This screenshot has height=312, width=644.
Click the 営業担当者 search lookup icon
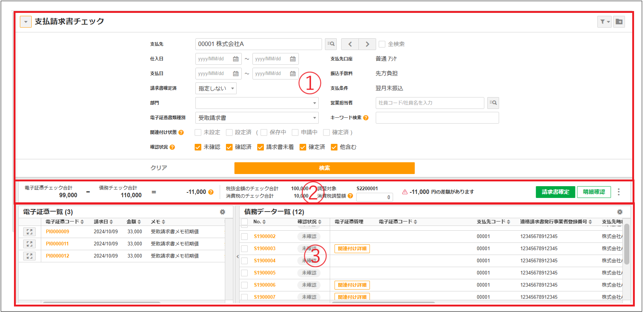point(493,103)
